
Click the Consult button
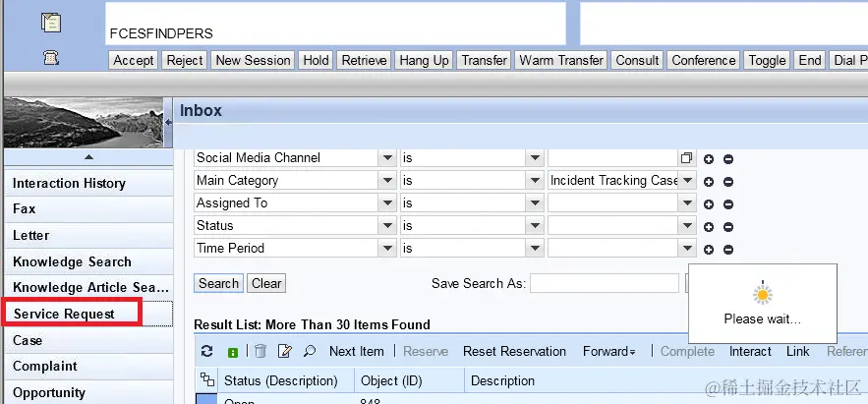637,60
